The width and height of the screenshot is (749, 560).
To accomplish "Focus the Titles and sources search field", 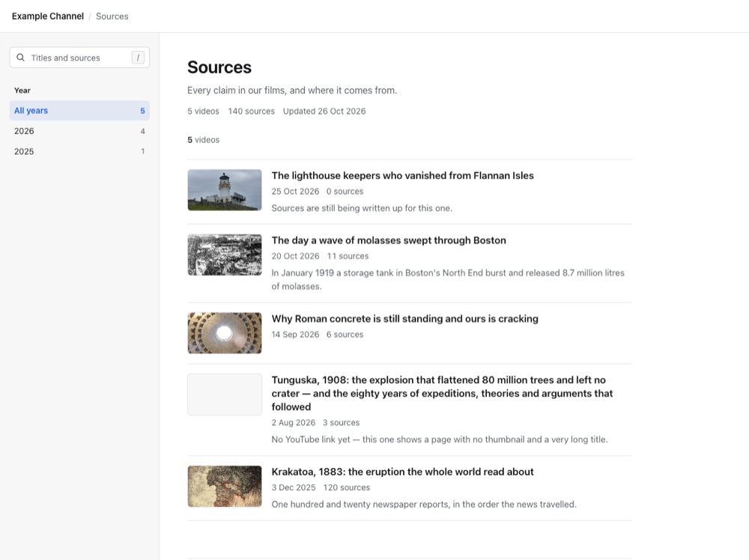I will tap(79, 58).
